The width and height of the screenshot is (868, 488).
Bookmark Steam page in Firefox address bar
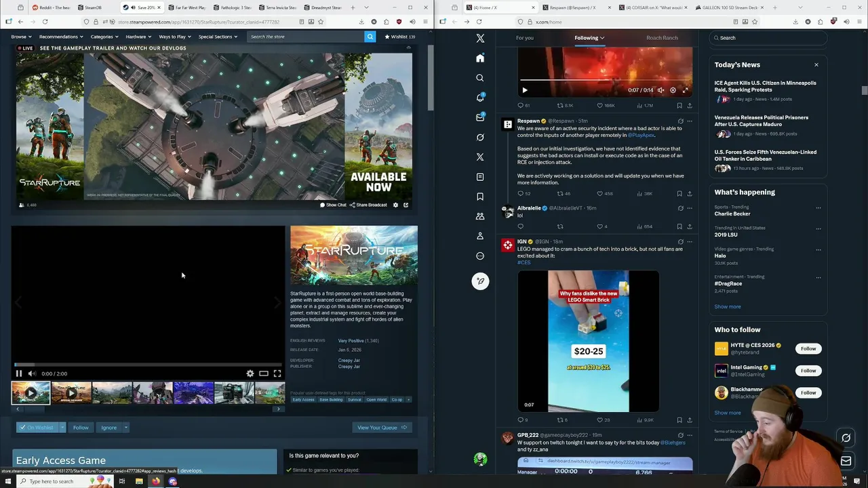(x=319, y=22)
